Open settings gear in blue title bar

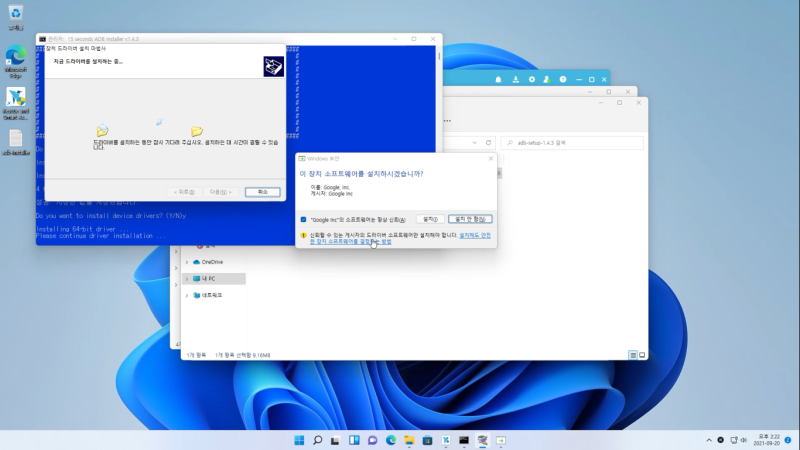532,80
